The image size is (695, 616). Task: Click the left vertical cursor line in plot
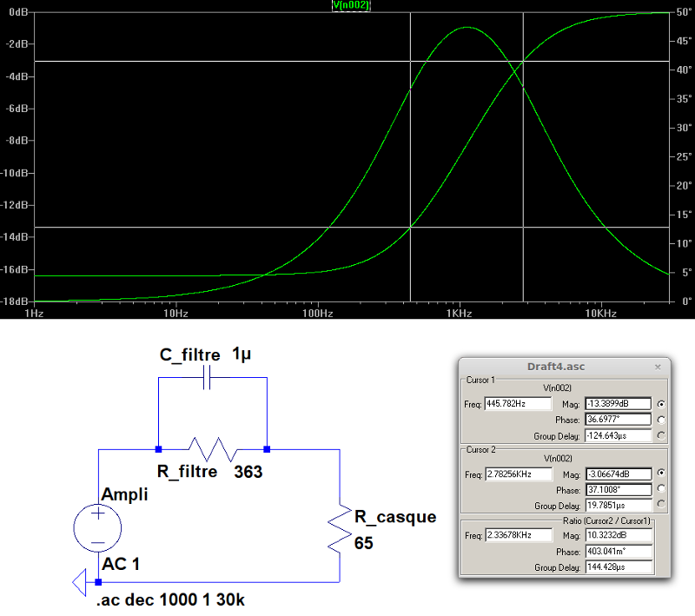410,174
